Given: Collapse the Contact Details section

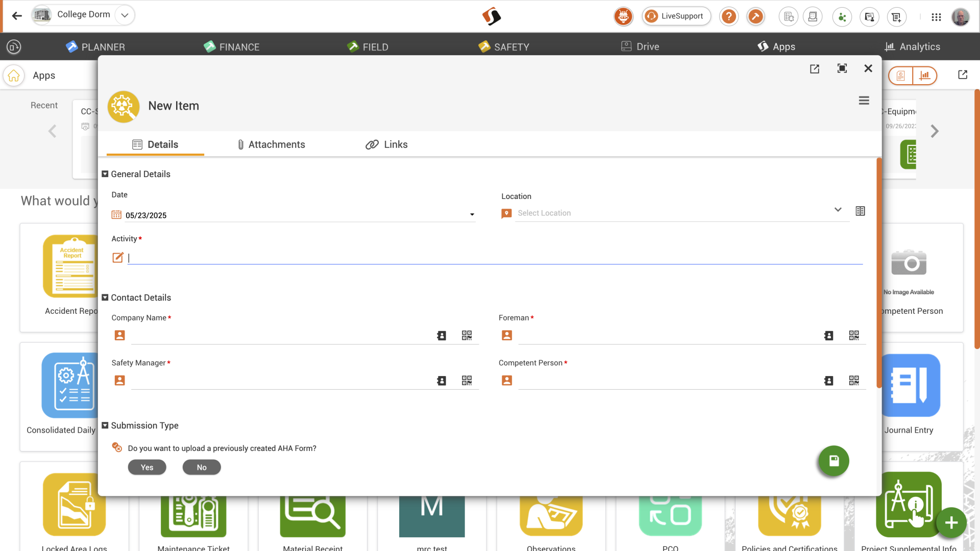Looking at the screenshot, I should (105, 297).
